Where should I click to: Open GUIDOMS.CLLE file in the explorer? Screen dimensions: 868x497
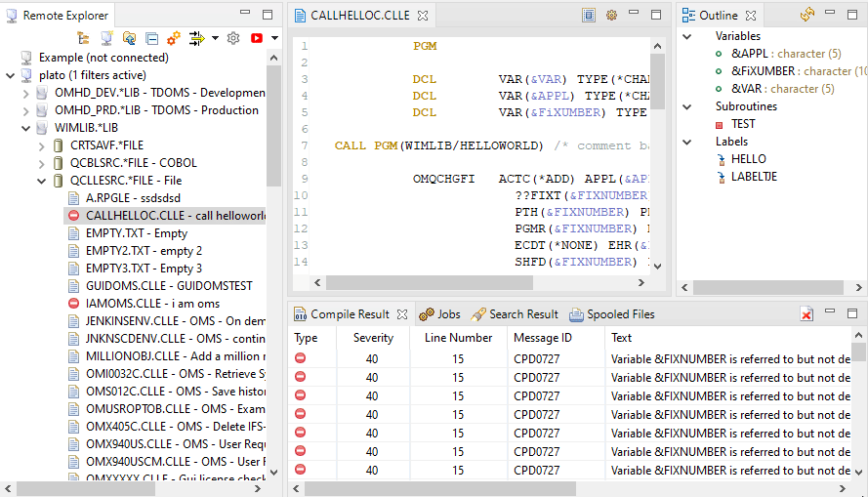tap(168, 286)
